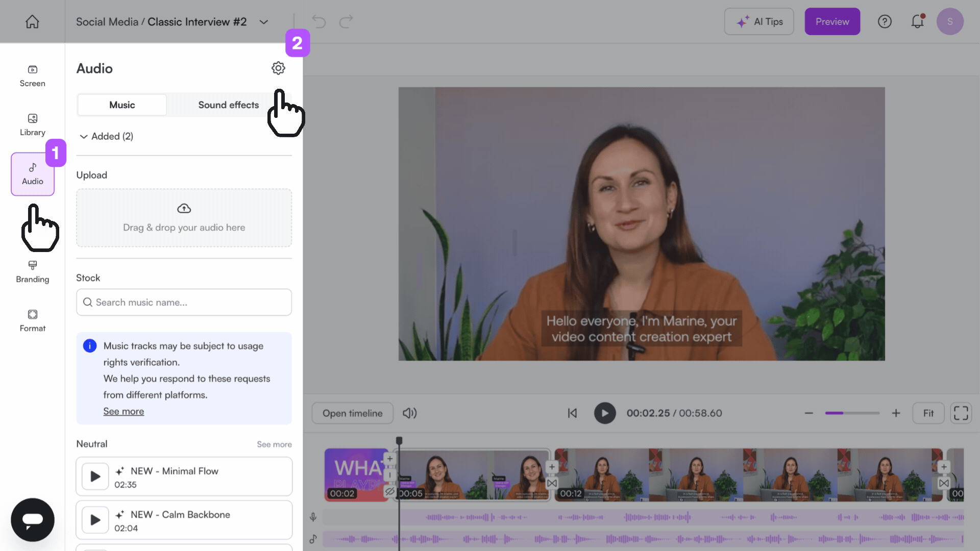The height and width of the screenshot is (551, 980).
Task: See more Neutral music tracks
Action: (274, 444)
